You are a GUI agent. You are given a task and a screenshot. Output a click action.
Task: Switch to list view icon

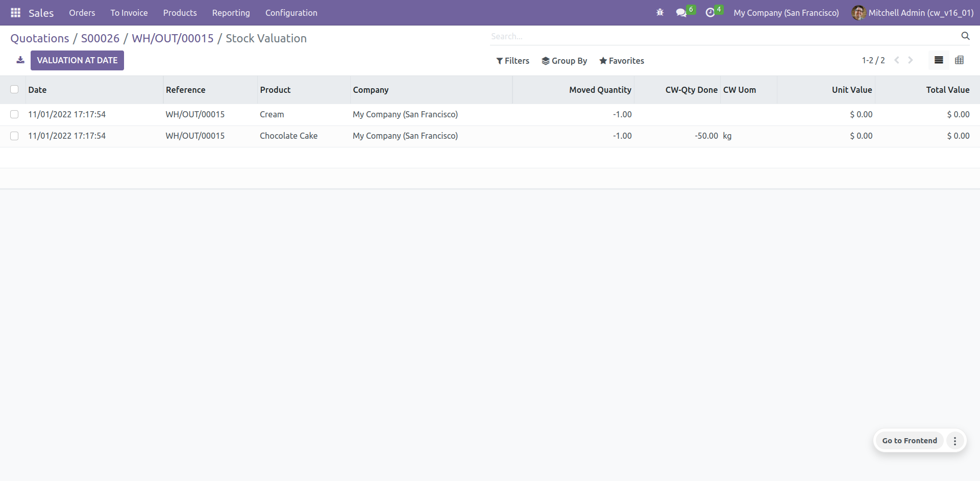939,60
